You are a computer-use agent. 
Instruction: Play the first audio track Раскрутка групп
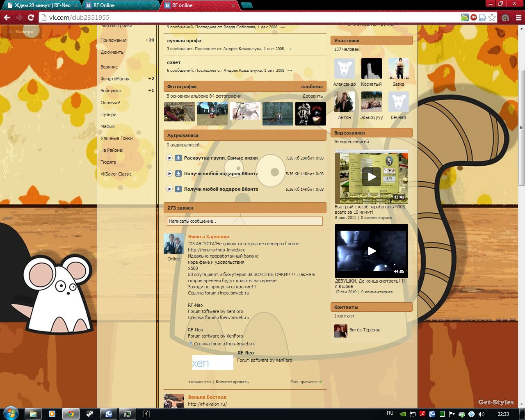pyautogui.click(x=169, y=158)
